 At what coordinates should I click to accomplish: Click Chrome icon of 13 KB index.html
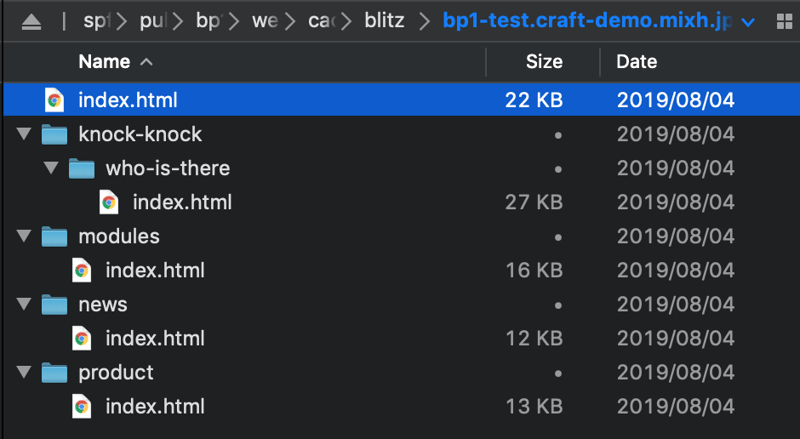coord(82,406)
